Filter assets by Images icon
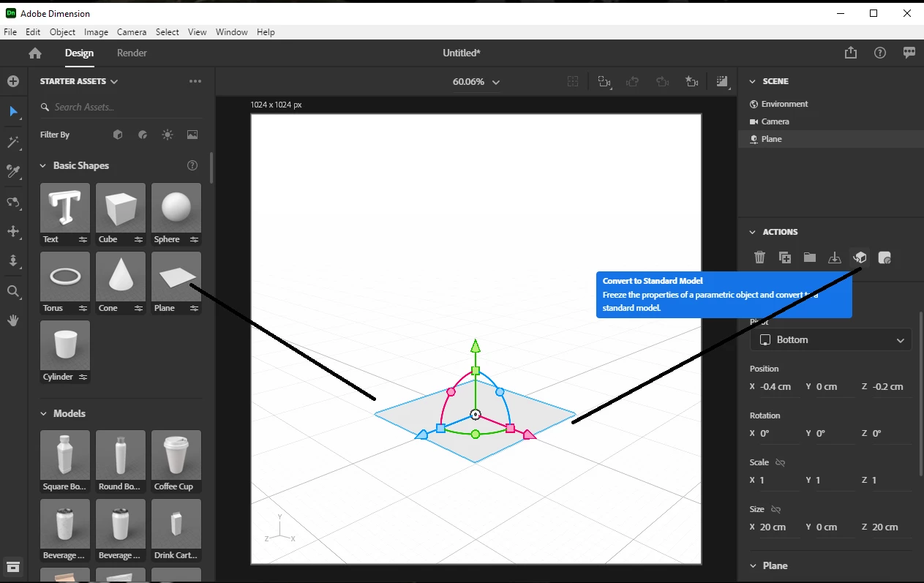The width and height of the screenshot is (924, 583). click(x=192, y=135)
